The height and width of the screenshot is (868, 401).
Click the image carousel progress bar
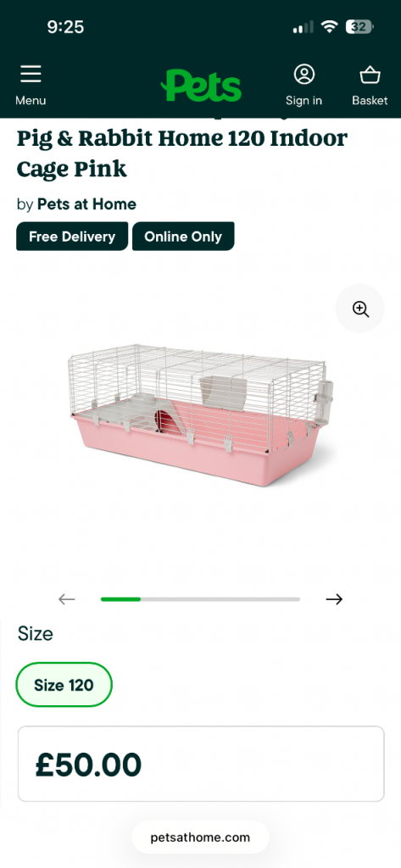click(200, 599)
